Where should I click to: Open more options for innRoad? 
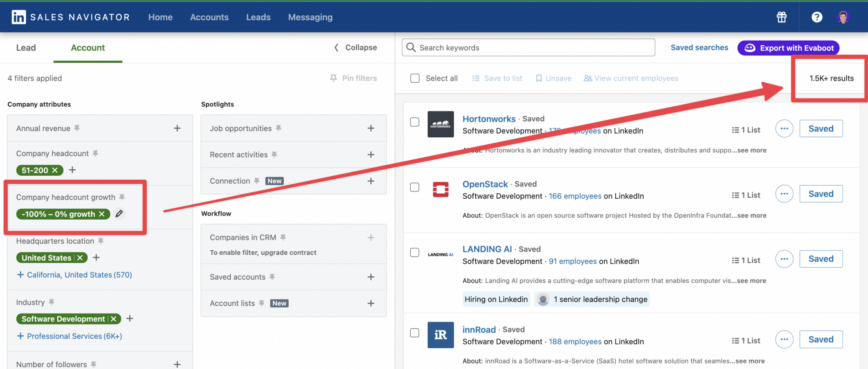[x=784, y=339]
